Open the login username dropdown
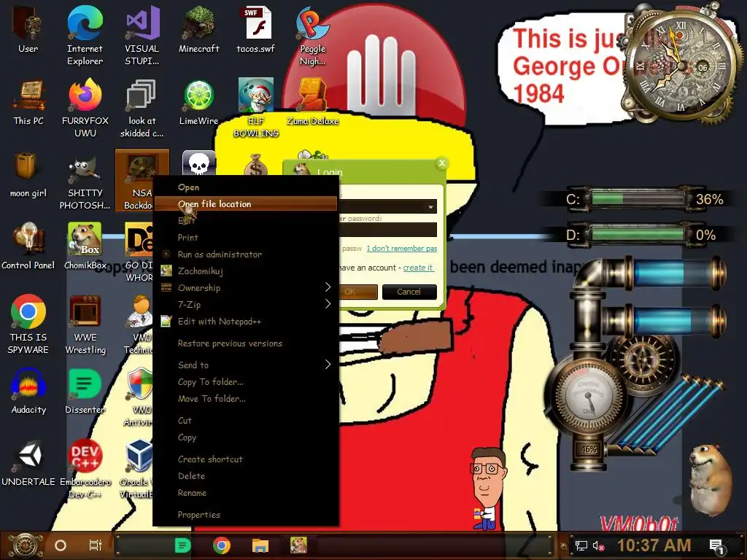Screen dimensions: 747x560 coord(430,206)
